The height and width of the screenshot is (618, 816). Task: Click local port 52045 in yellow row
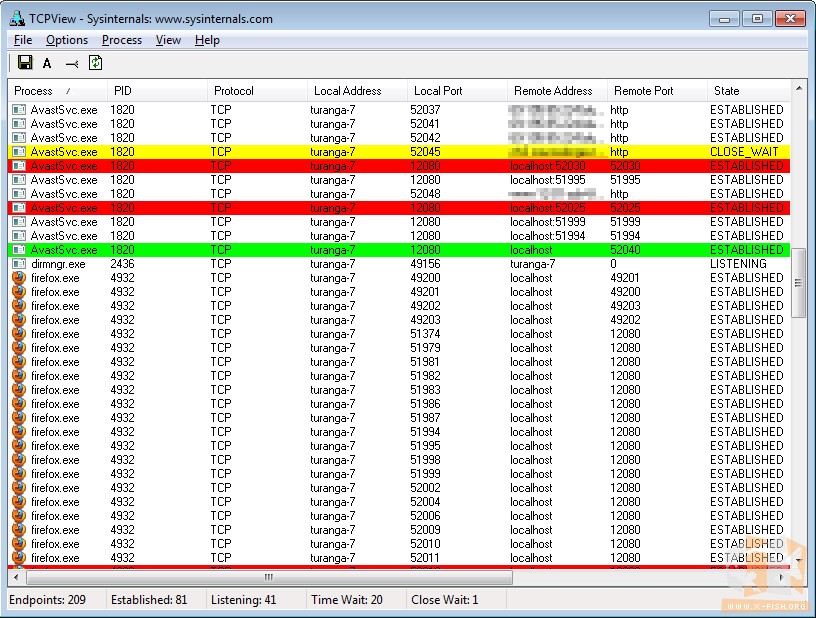pyautogui.click(x=425, y=152)
